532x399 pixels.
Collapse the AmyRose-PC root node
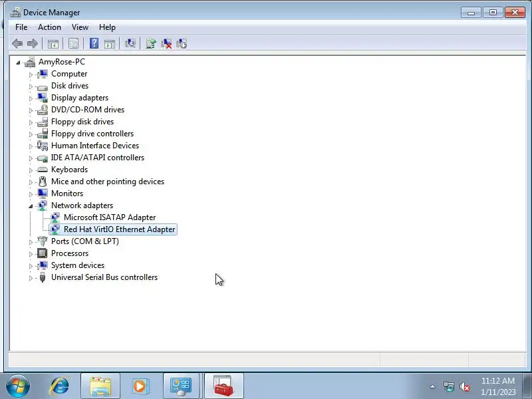pos(18,63)
